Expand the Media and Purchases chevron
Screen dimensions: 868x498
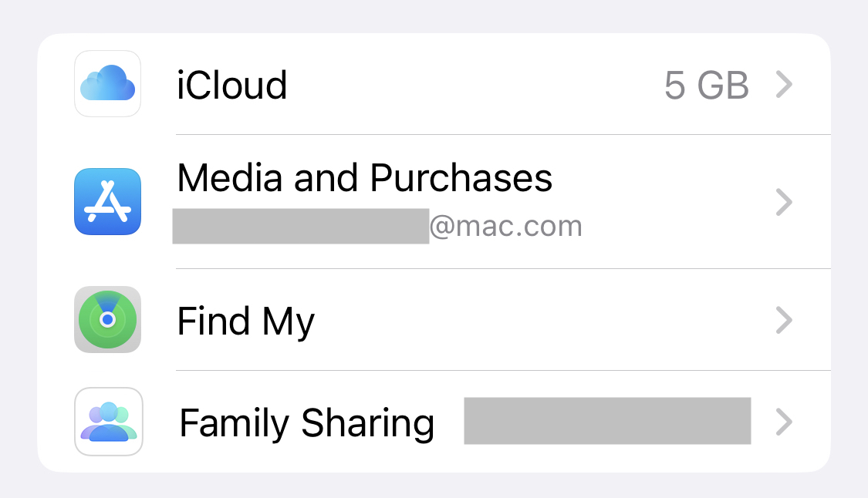click(x=785, y=202)
